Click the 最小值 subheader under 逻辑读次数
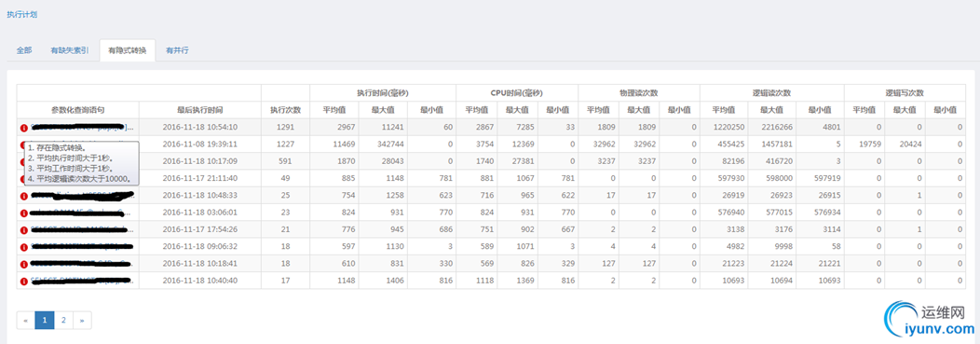Image resolution: width=980 pixels, height=344 pixels. (820, 110)
